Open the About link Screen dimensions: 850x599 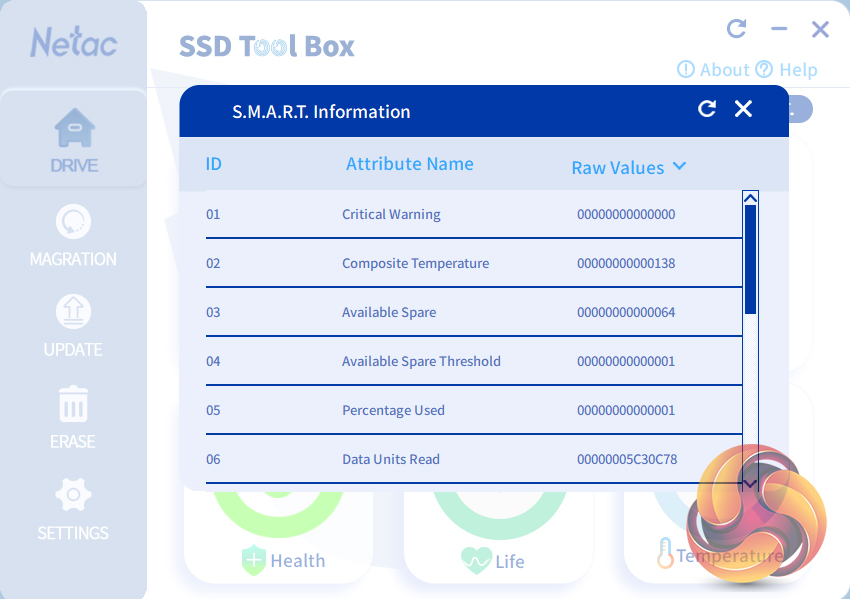(713, 69)
